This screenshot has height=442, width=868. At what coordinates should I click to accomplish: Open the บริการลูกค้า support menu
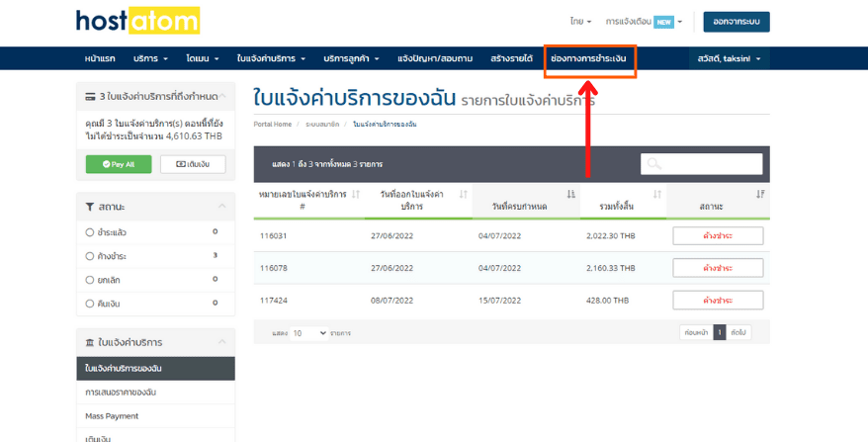coord(352,58)
